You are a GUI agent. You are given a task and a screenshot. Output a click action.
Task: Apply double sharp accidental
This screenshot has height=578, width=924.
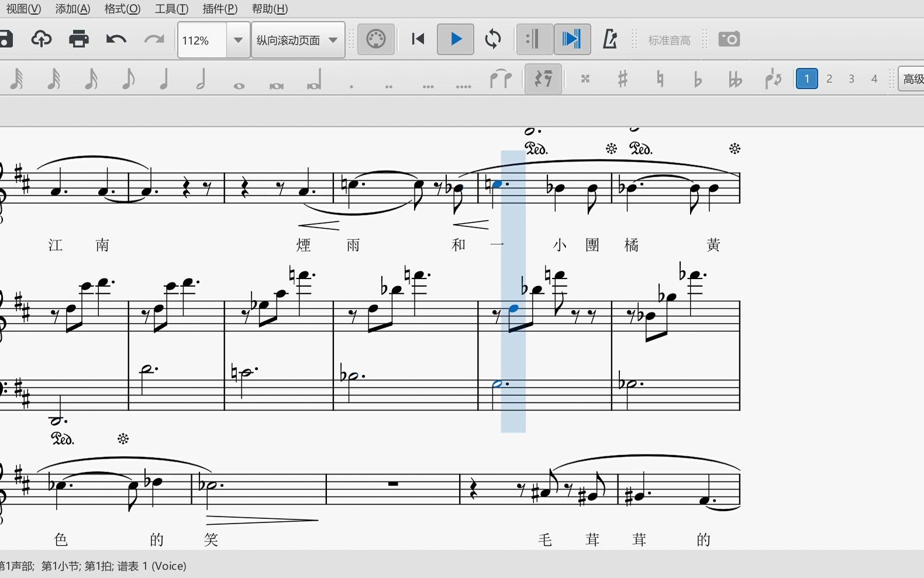[x=585, y=78]
